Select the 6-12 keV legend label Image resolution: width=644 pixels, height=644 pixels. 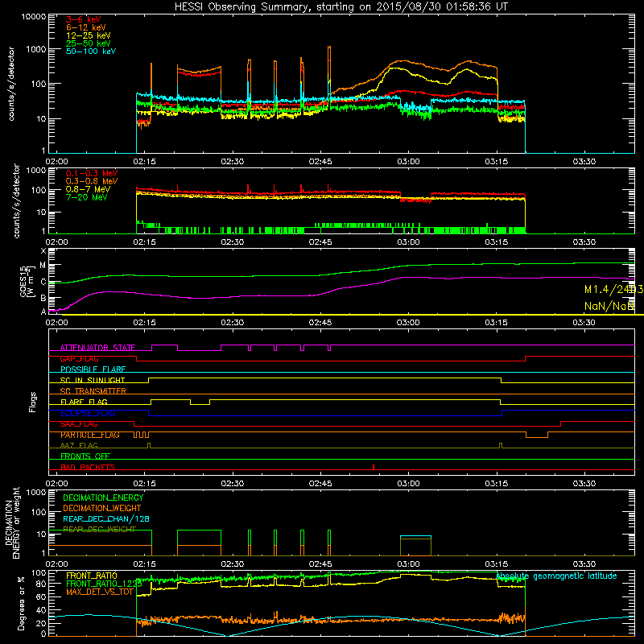click(x=86, y=27)
